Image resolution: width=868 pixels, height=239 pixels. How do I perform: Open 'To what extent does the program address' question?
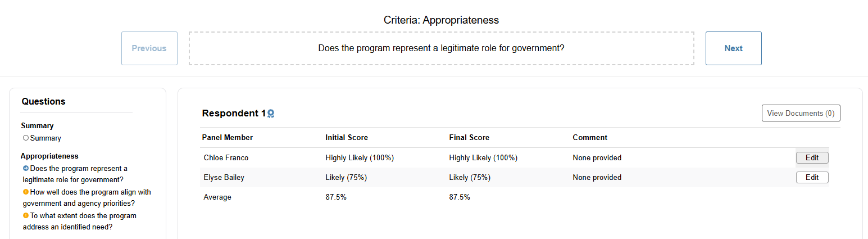[x=80, y=221]
